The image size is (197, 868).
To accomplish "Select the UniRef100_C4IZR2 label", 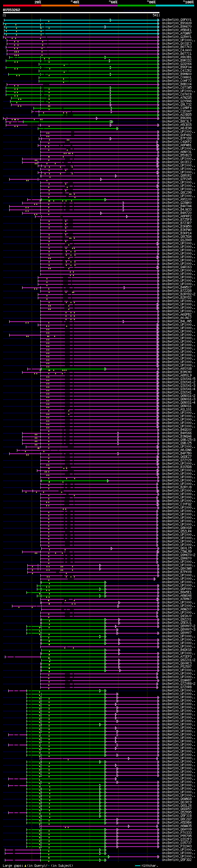I will 176,71.
